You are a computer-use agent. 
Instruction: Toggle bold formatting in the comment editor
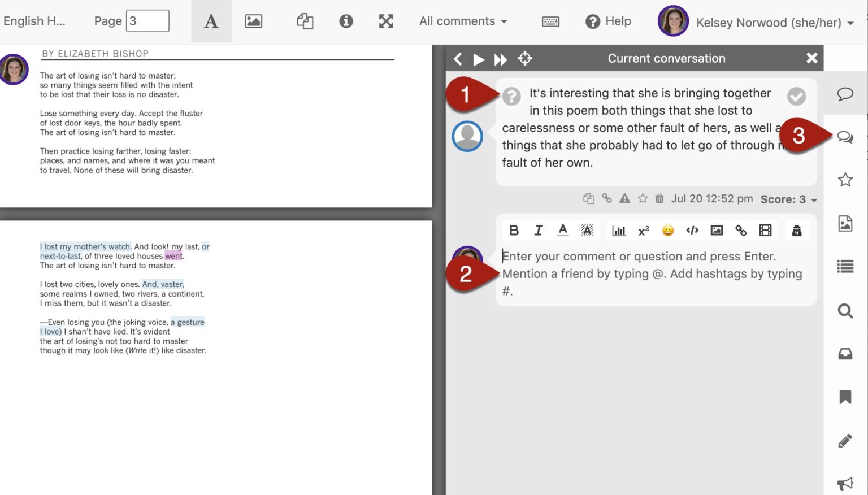(x=514, y=231)
